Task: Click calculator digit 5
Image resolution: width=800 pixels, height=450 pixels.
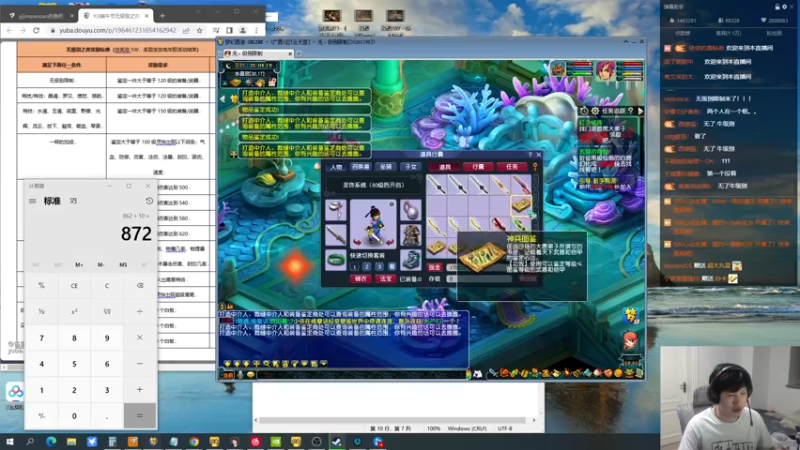Action: click(74, 364)
